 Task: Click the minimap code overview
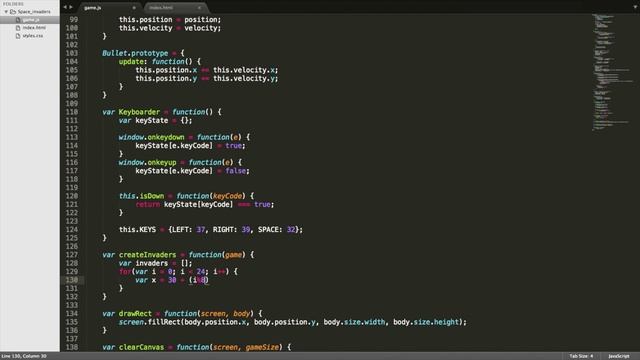point(614,73)
